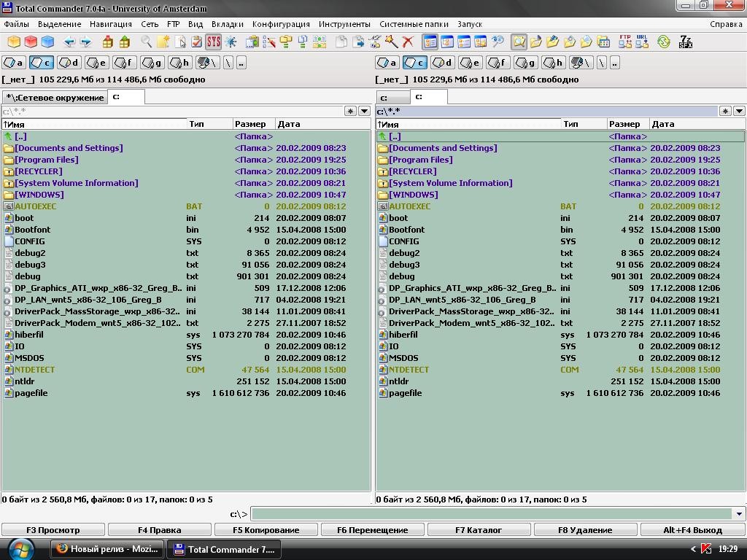Click the magic wand toolbar icon
The image size is (747, 560).
click(391, 42)
